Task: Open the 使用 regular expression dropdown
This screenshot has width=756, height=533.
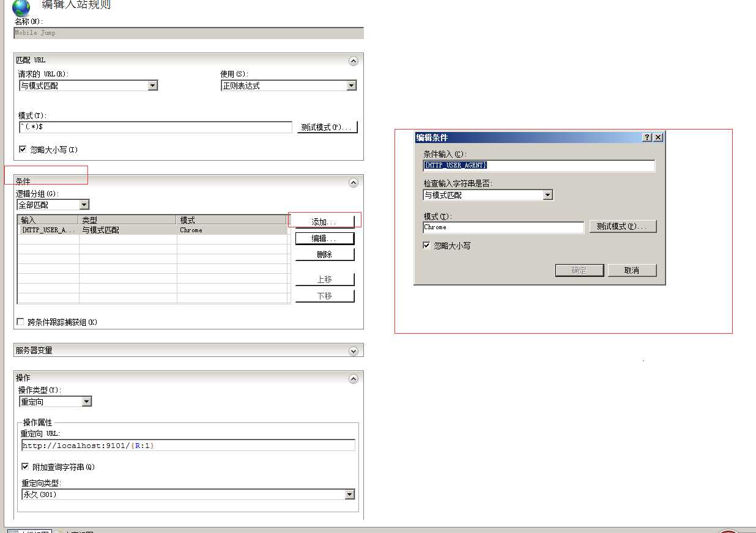Action: [351, 86]
